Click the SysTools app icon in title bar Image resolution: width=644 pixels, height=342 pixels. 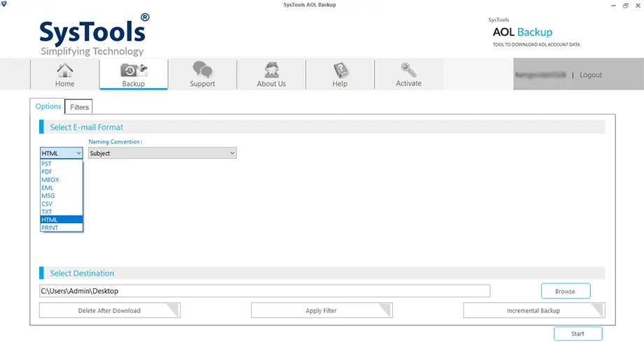click(4, 4)
